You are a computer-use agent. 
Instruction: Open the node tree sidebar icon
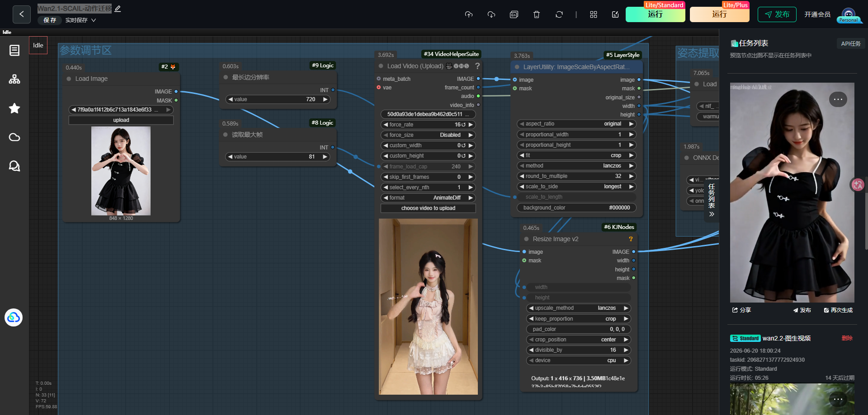[14, 79]
